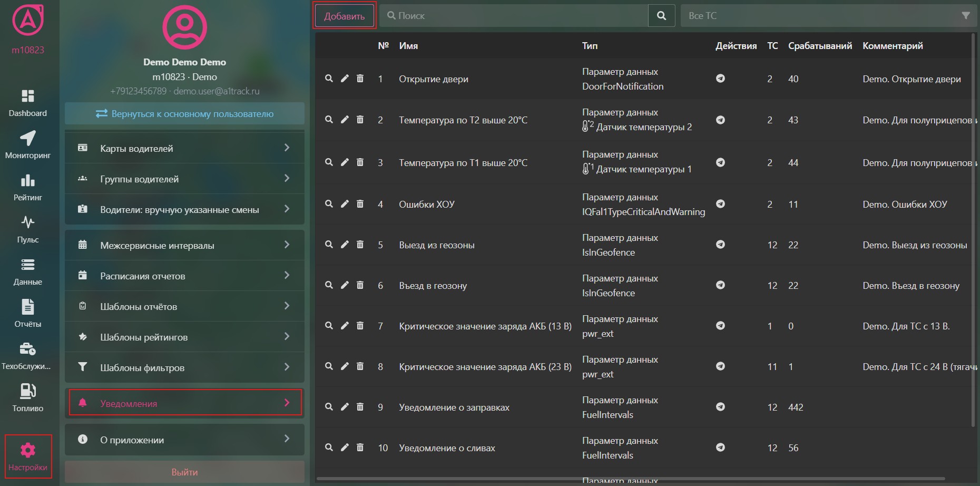Click the Добавить button

344,16
